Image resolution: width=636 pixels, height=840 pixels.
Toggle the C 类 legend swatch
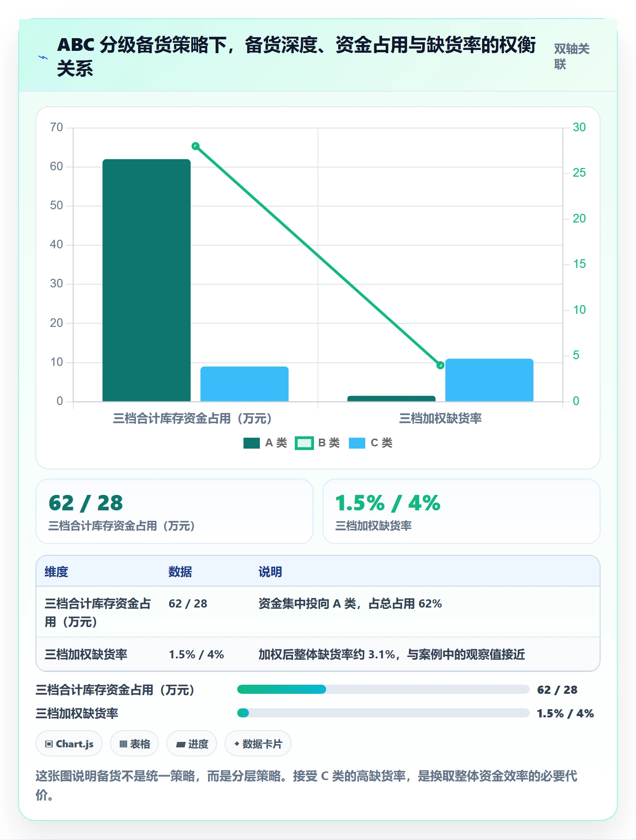point(357,443)
